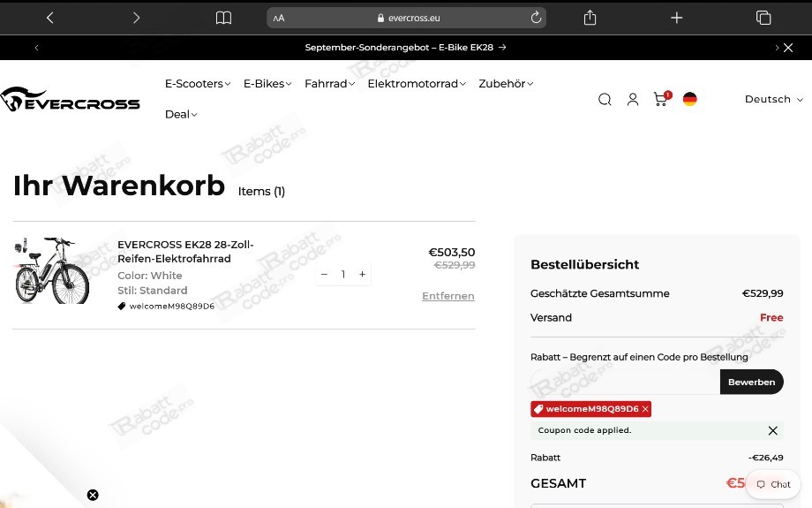The width and height of the screenshot is (812, 508).
Task: Click the German flag country selector
Action: (x=689, y=99)
